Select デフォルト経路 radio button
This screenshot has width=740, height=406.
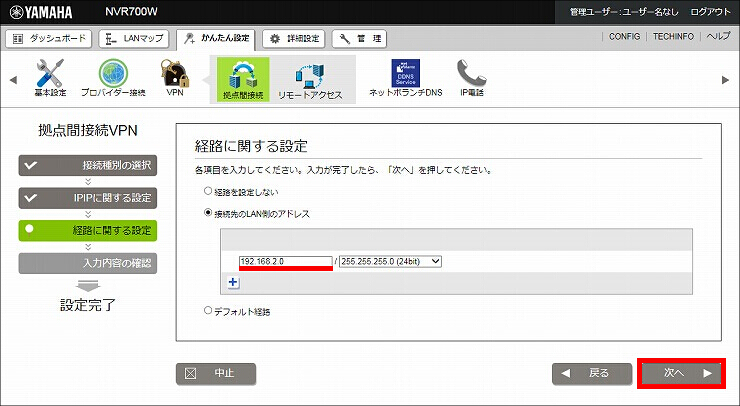click(x=208, y=311)
